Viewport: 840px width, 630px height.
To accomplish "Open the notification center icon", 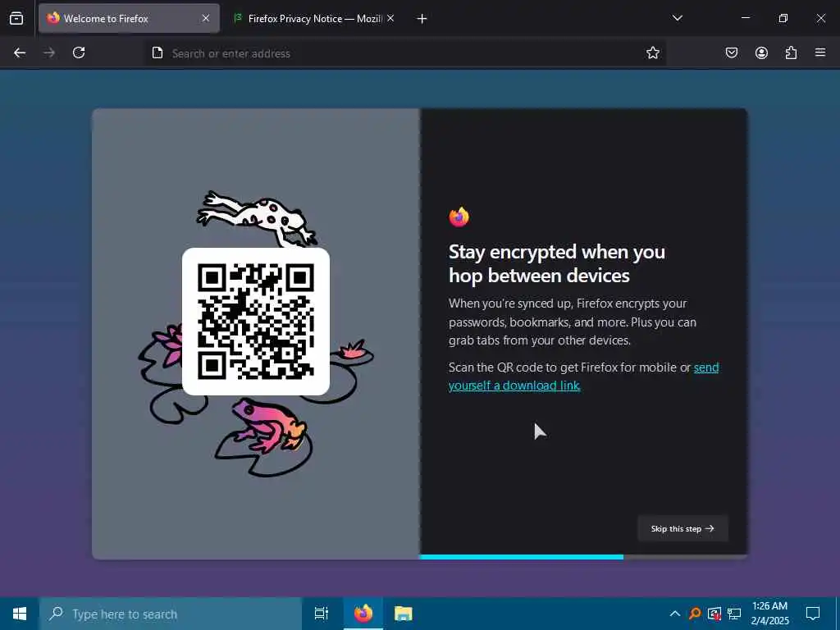I will coord(813,614).
